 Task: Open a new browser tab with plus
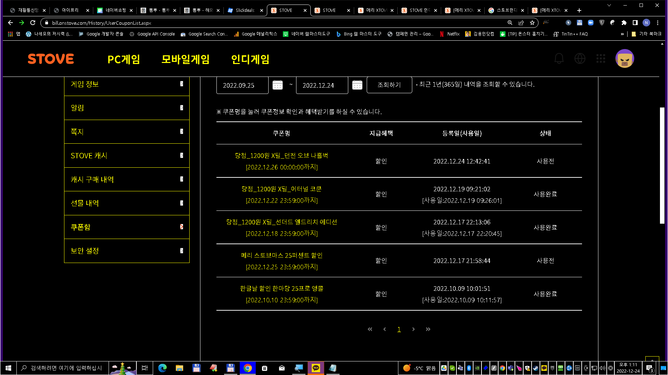579,10
